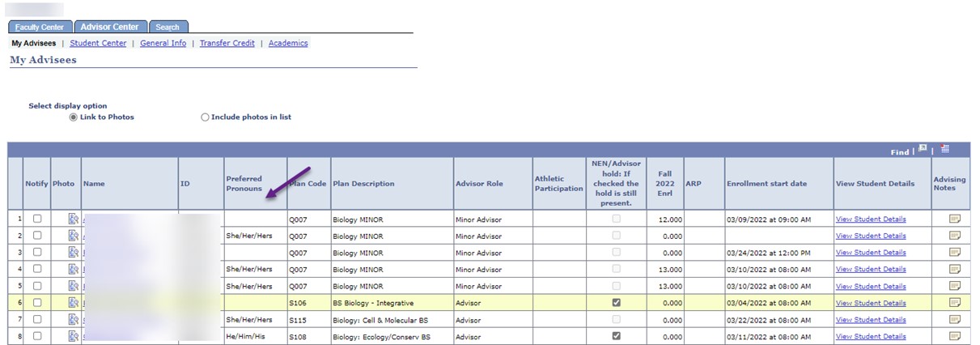Open Advising Notes icon in row 3

point(954,253)
